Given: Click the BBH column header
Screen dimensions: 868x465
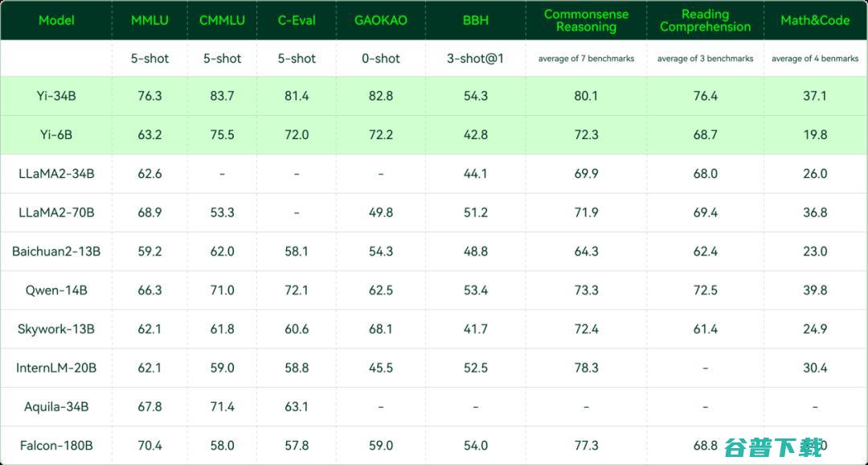Looking at the screenshot, I should (476, 20).
